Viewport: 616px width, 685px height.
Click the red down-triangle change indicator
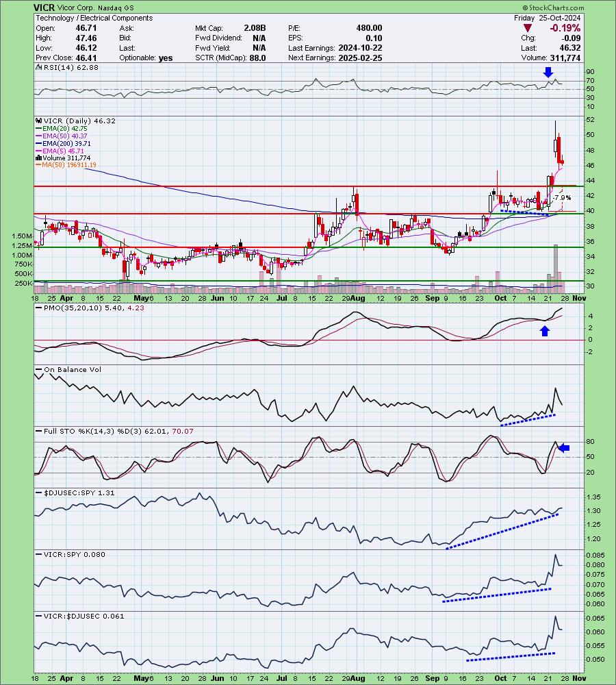coord(528,28)
